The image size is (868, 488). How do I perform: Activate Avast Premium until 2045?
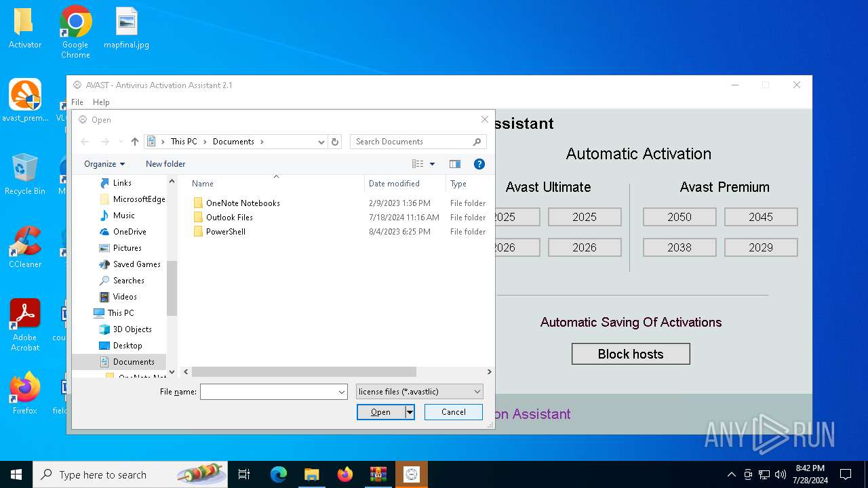pyautogui.click(x=761, y=217)
